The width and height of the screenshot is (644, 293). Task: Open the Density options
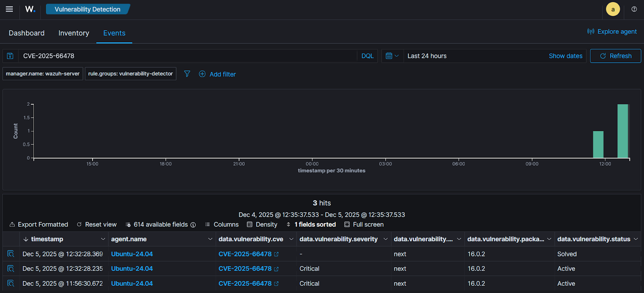[x=262, y=224]
